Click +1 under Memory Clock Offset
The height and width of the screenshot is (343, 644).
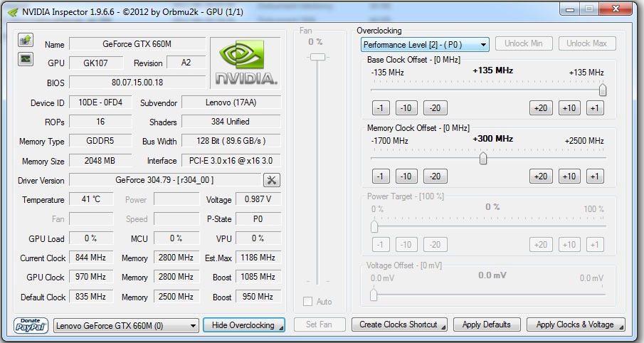click(595, 176)
